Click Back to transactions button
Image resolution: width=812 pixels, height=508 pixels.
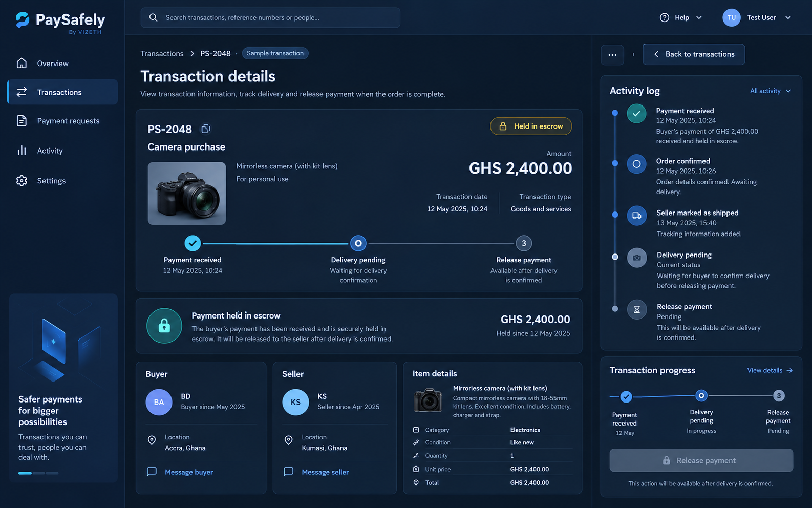click(694, 54)
